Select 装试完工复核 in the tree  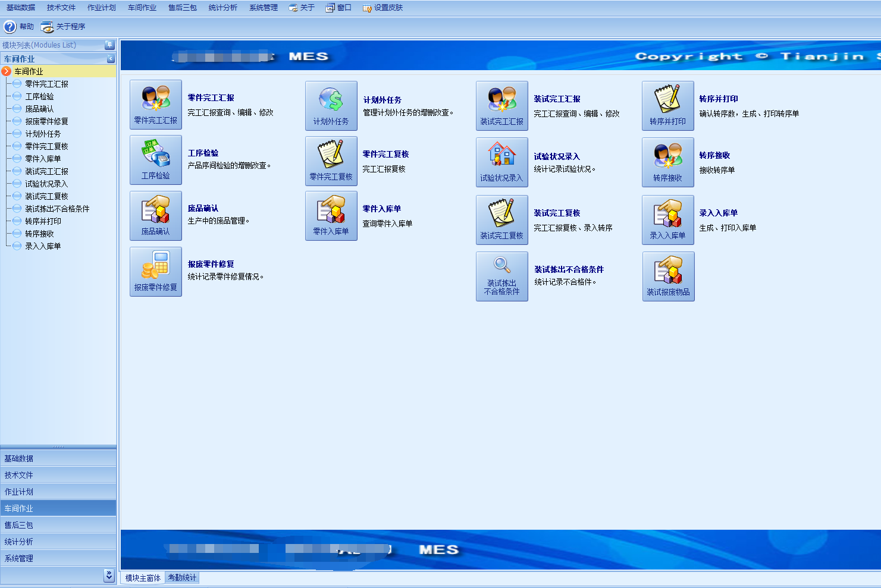click(x=46, y=196)
